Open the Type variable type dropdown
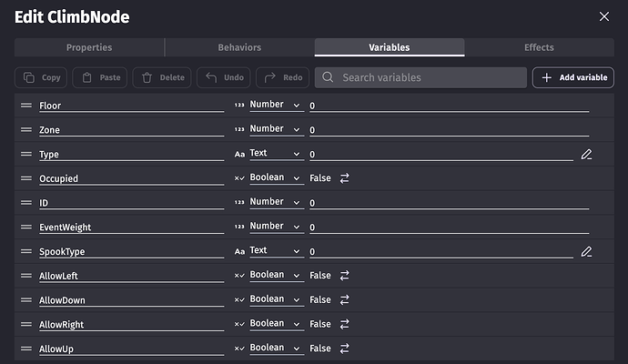628x364 pixels. click(x=277, y=154)
